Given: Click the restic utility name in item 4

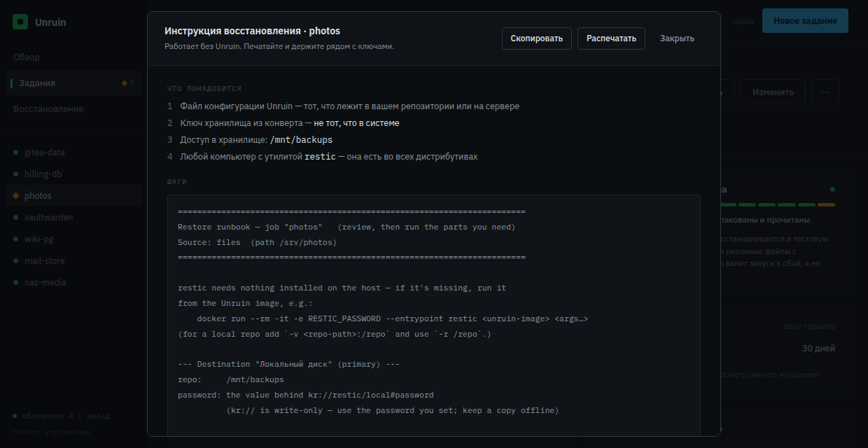Looking at the screenshot, I should coord(320,156).
